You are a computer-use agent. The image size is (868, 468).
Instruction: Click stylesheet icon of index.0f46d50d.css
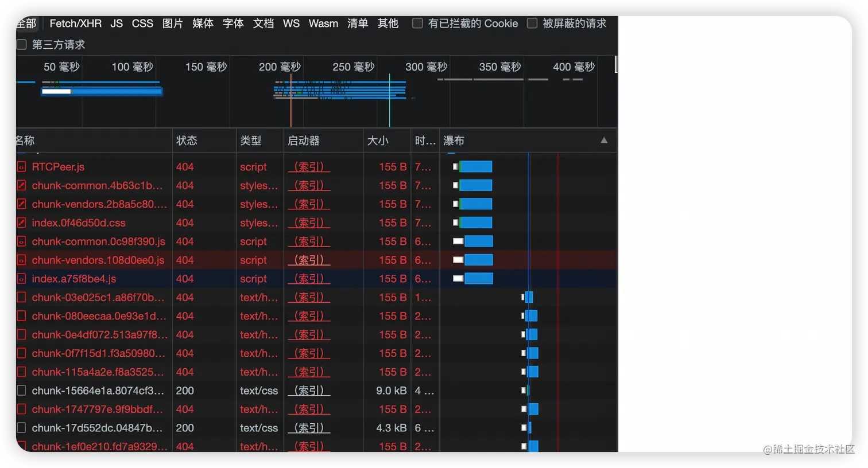coord(21,223)
